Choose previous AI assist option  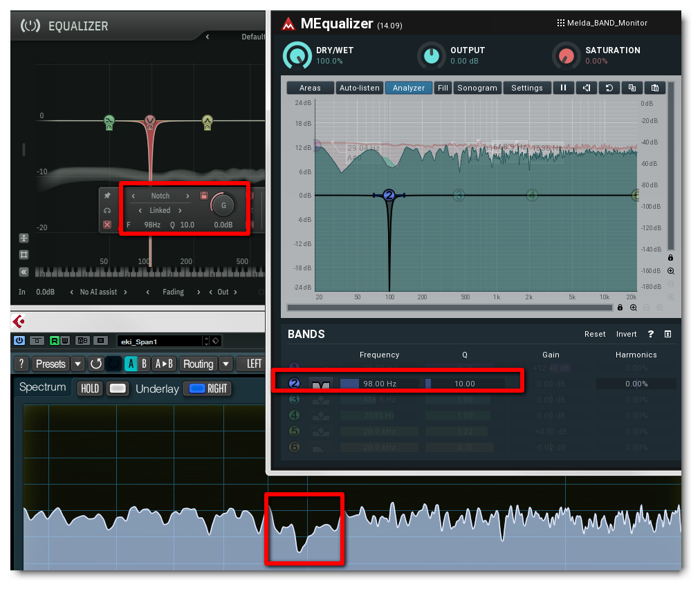coord(71,292)
